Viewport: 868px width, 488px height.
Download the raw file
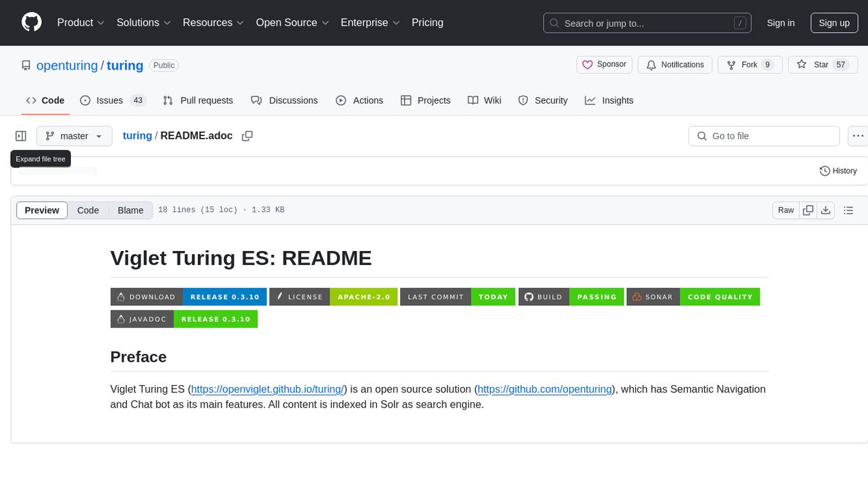826,210
